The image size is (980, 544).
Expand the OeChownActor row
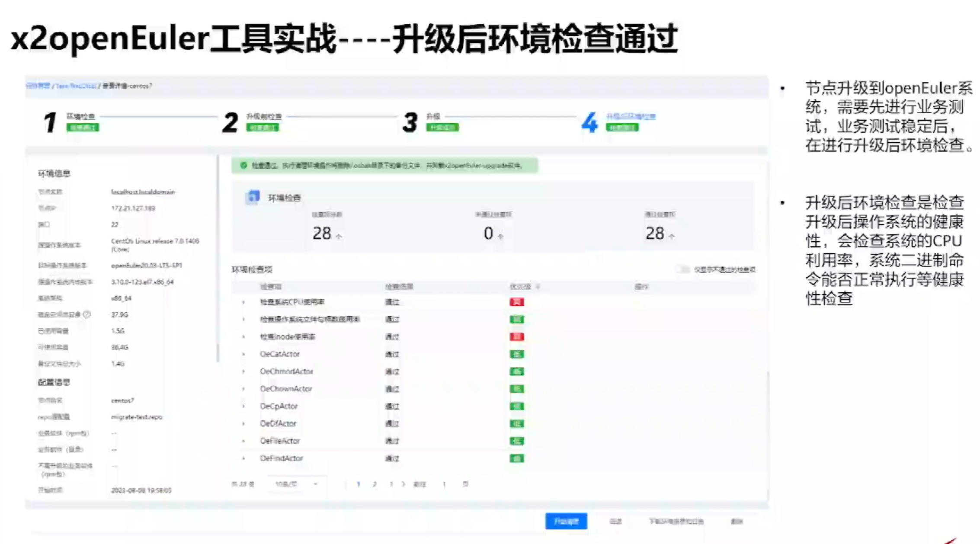243,389
